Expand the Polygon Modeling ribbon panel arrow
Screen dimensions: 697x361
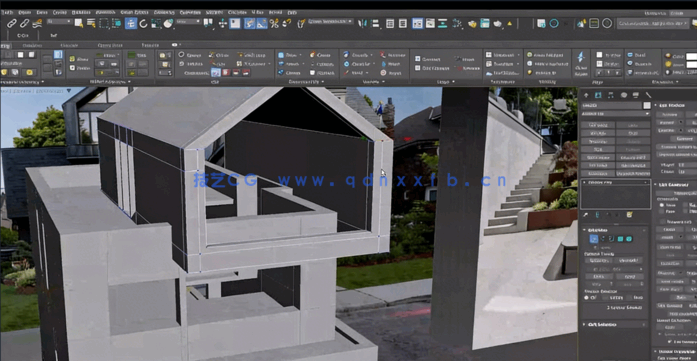click(43, 82)
